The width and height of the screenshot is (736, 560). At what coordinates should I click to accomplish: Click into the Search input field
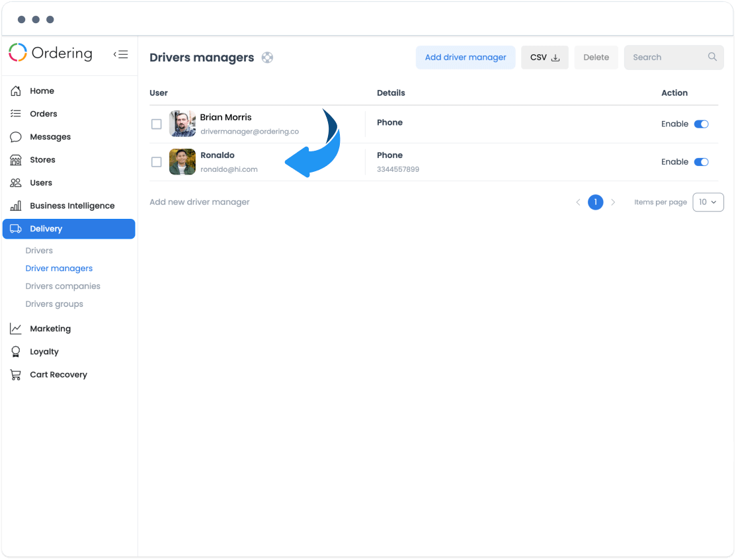[674, 58]
